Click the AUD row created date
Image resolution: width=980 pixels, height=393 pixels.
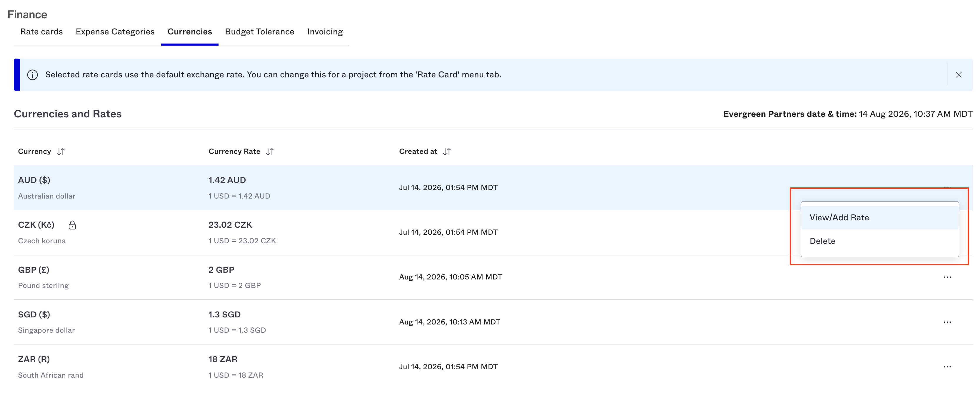click(x=448, y=188)
